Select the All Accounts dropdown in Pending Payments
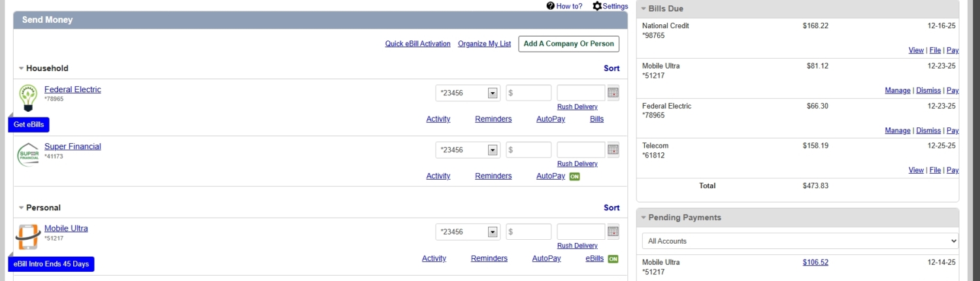The height and width of the screenshot is (281, 980). point(800,241)
